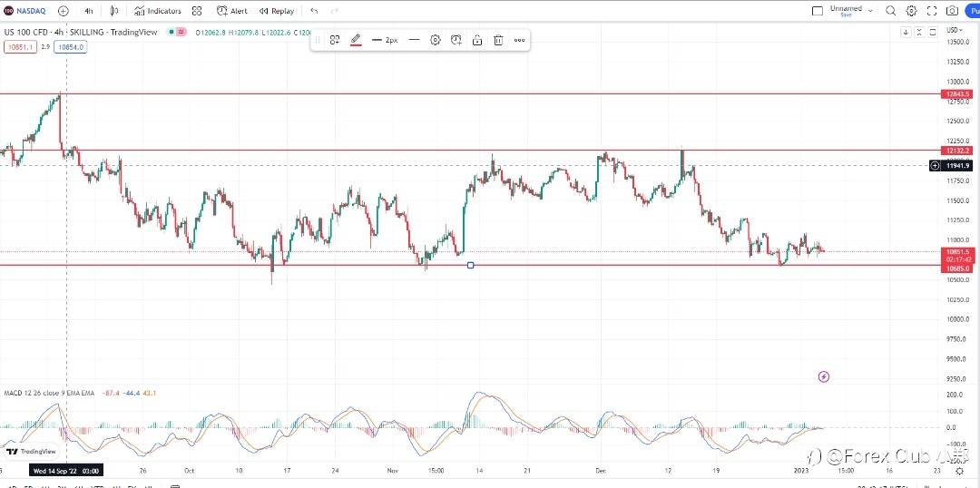Screen dimensions: 980x488
Task: Delete selected drawing with trash icon
Action: click(498, 40)
